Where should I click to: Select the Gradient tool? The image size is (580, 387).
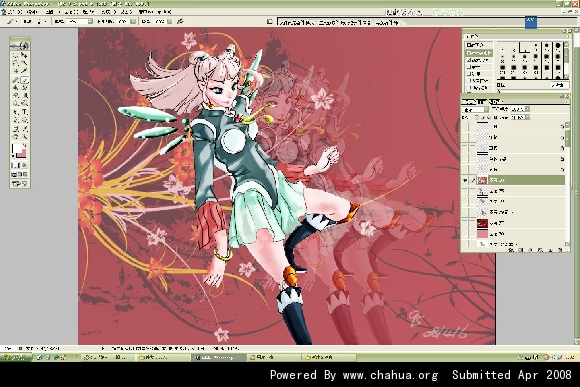(x=24, y=95)
